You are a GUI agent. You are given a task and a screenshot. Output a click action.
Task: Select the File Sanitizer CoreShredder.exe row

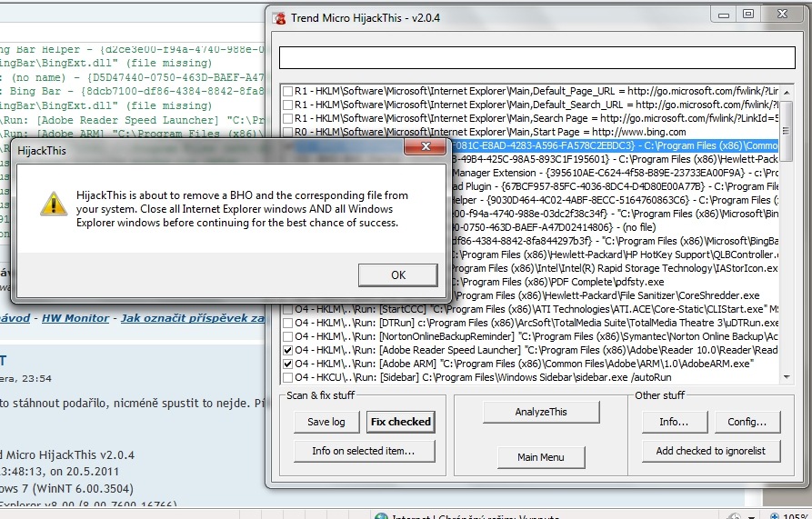point(615,295)
